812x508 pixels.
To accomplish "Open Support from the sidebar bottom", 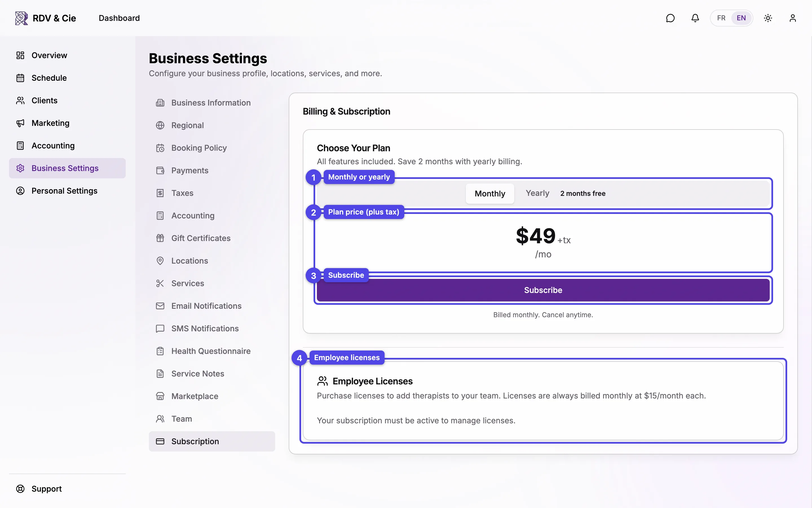I will [67, 489].
